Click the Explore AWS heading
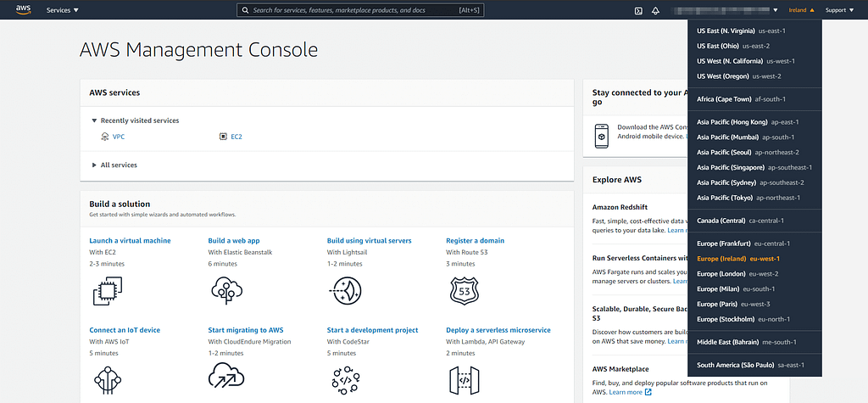 point(617,180)
